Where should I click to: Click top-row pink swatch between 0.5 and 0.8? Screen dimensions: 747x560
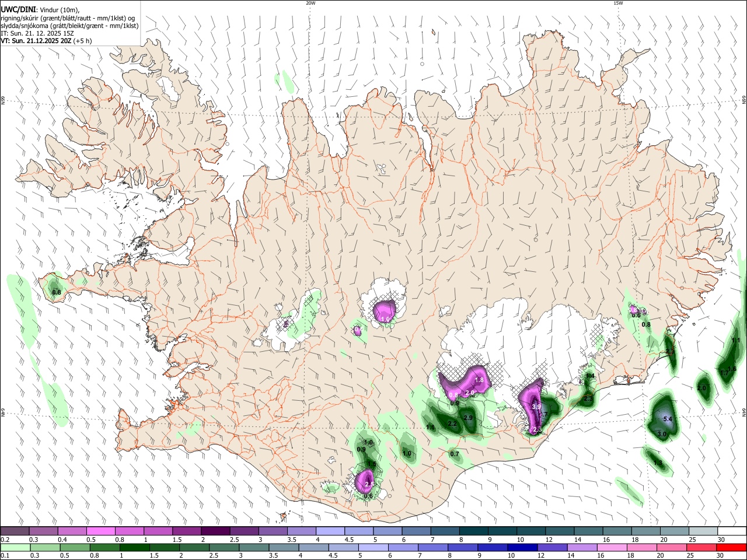[x=100, y=531]
